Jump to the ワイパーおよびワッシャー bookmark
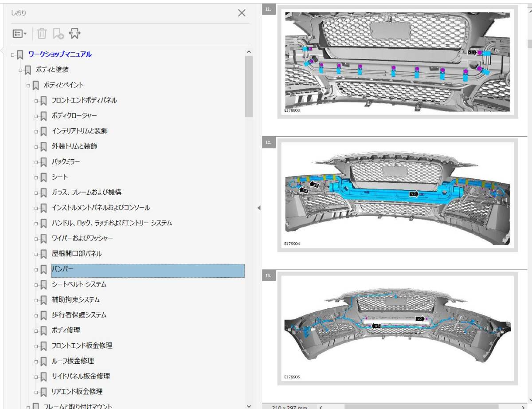Image resolution: width=532 pixels, height=409 pixels. 82,238
